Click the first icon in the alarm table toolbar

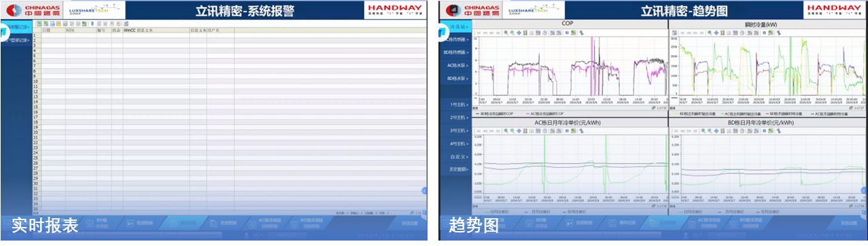(x=39, y=23)
